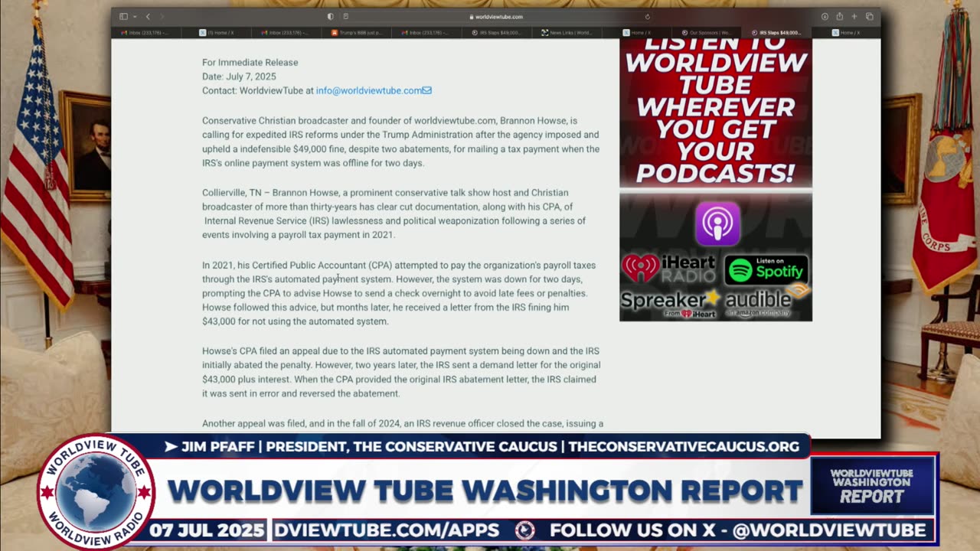Go forward with the forward arrow
The height and width of the screenshot is (551, 980).
[162, 16]
